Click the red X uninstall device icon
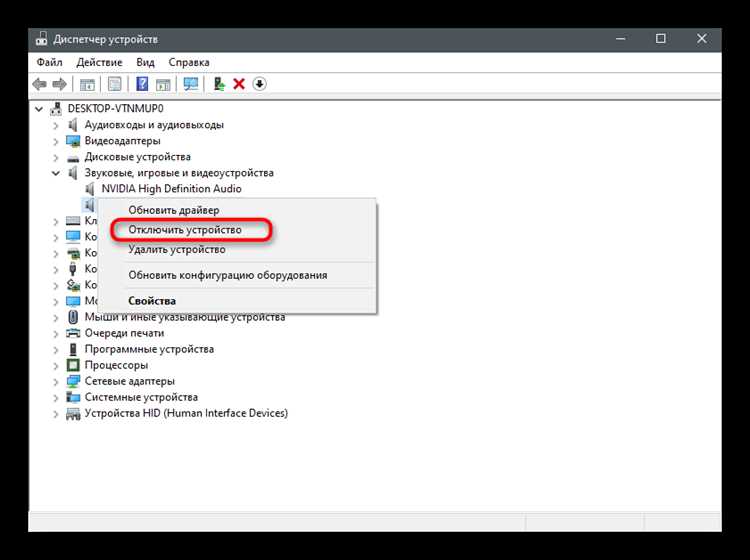The width and height of the screenshot is (750, 560). pos(239,84)
